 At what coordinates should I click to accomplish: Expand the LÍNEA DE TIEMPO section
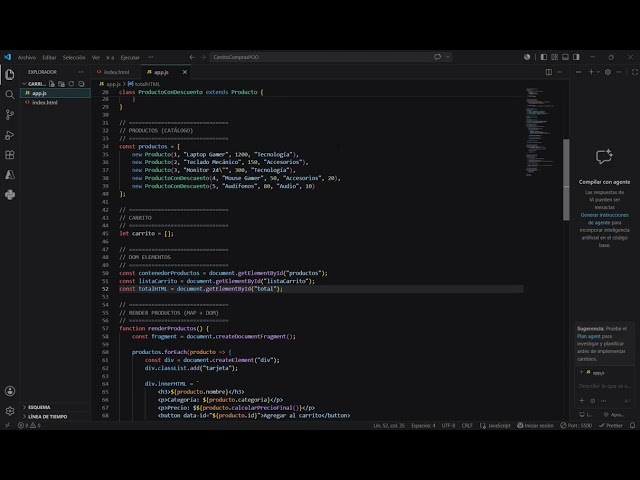click(x=47, y=416)
